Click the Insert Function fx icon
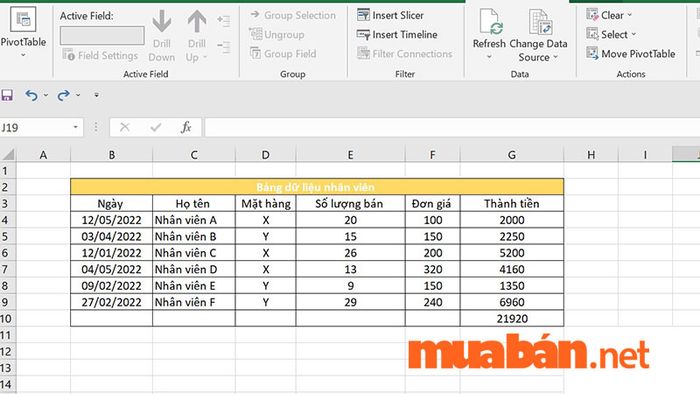Viewport: 700px width, 394px height. point(186,128)
